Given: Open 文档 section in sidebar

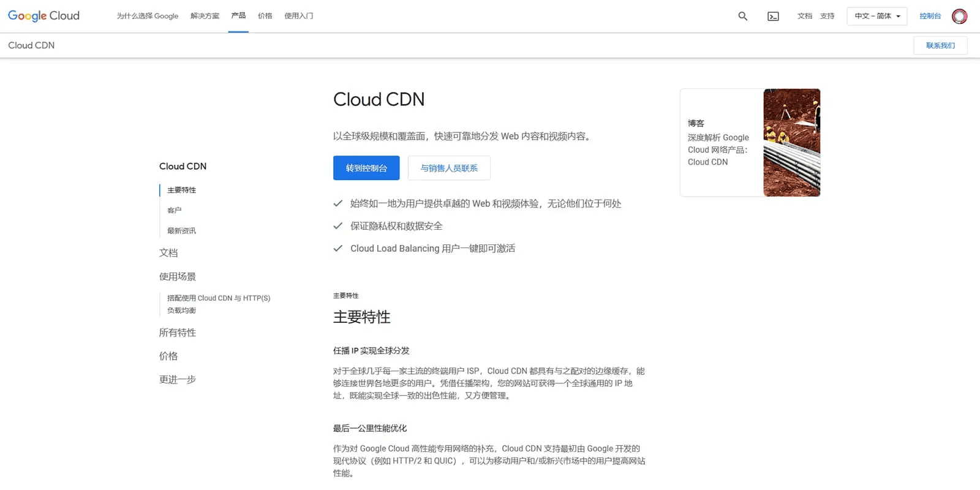Looking at the screenshot, I should click(x=168, y=253).
